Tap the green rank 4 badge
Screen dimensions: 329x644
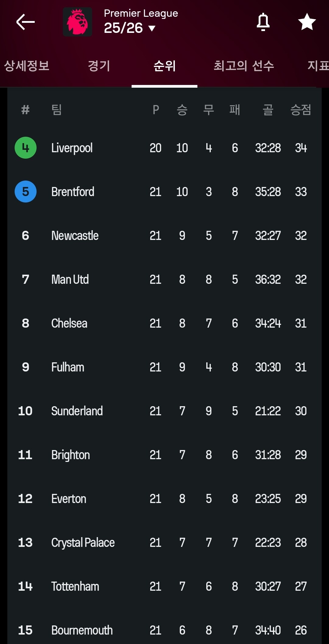tap(26, 148)
